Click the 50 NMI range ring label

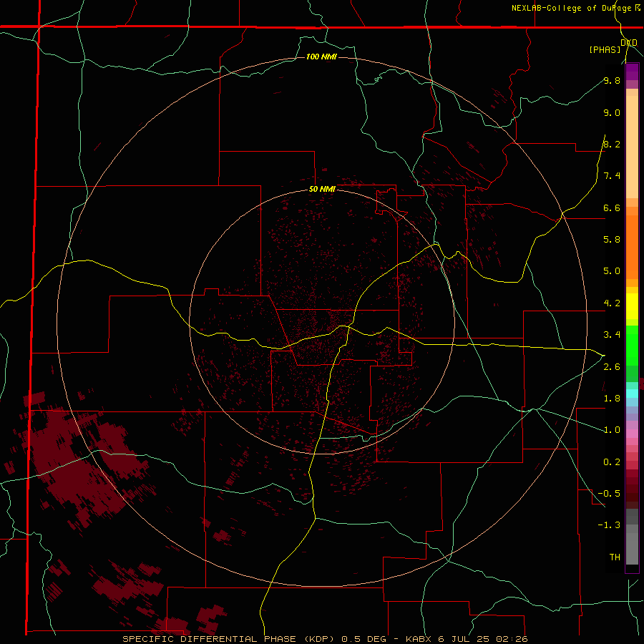[322, 189]
